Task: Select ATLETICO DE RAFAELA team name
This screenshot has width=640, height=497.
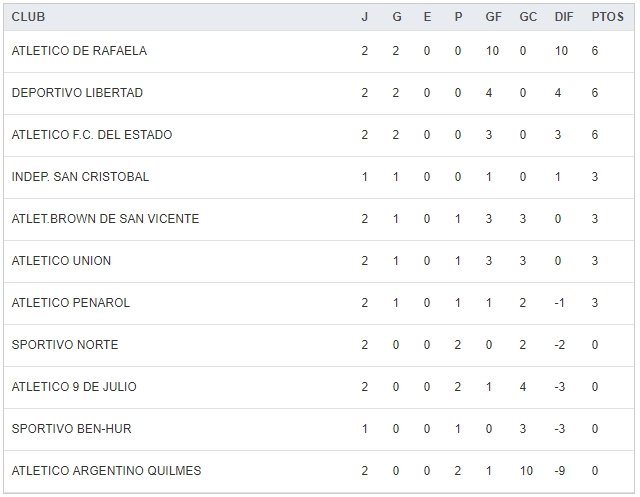Action: tap(79, 51)
